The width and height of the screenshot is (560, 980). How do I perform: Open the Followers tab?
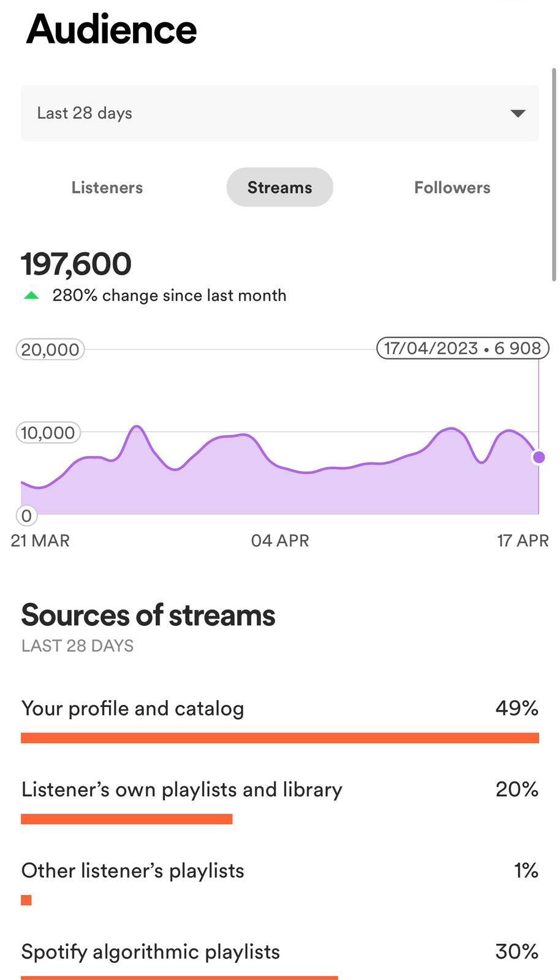(x=452, y=187)
